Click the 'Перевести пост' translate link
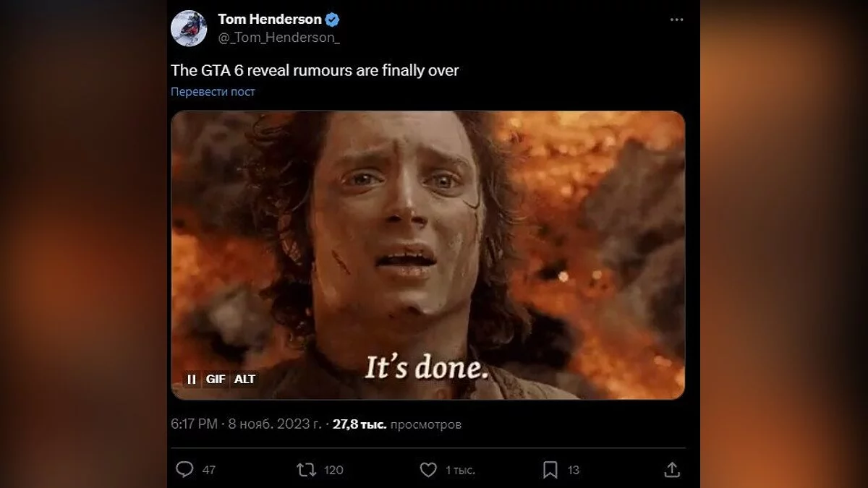Image resolution: width=868 pixels, height=488 pixels. [x=213, y=92]
